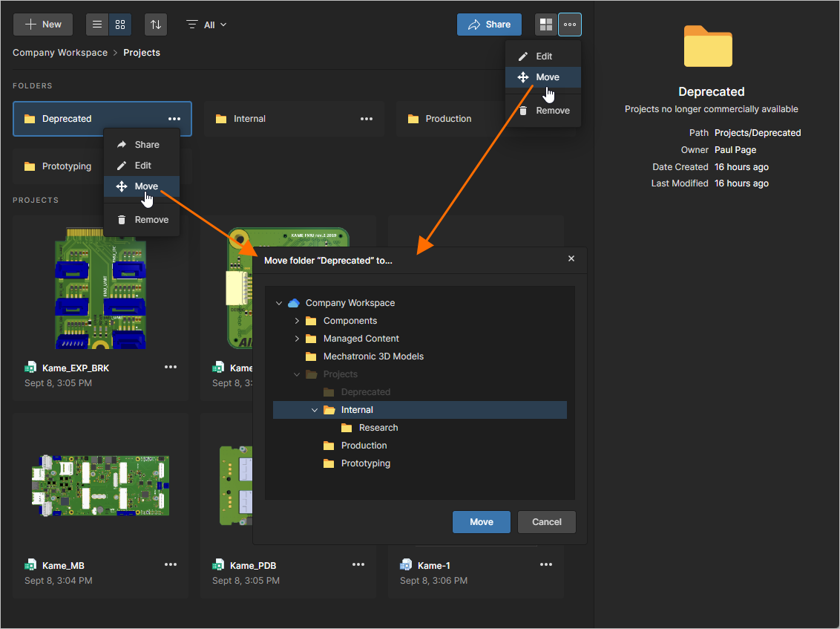Image resolution: width=840 pixels, height=629 pixels.
Task: Collapse the Company Workspace tree node
Action: tap(279, 303)
